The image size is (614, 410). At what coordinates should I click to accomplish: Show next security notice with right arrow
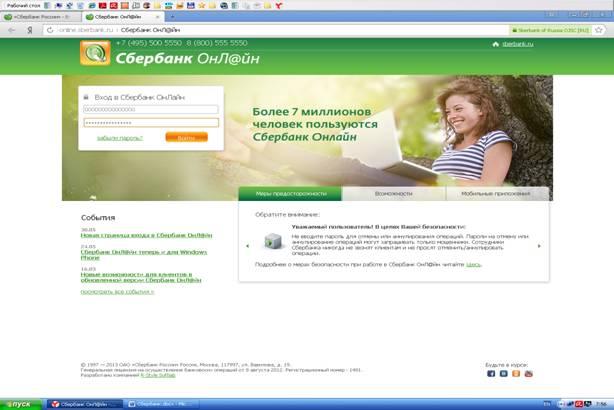tap(539, 245)
